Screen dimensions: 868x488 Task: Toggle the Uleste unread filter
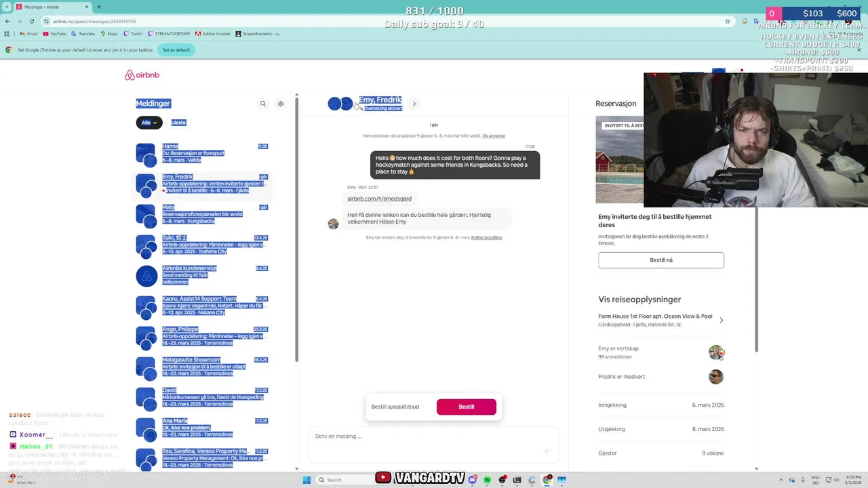click(x=178, y=123)
